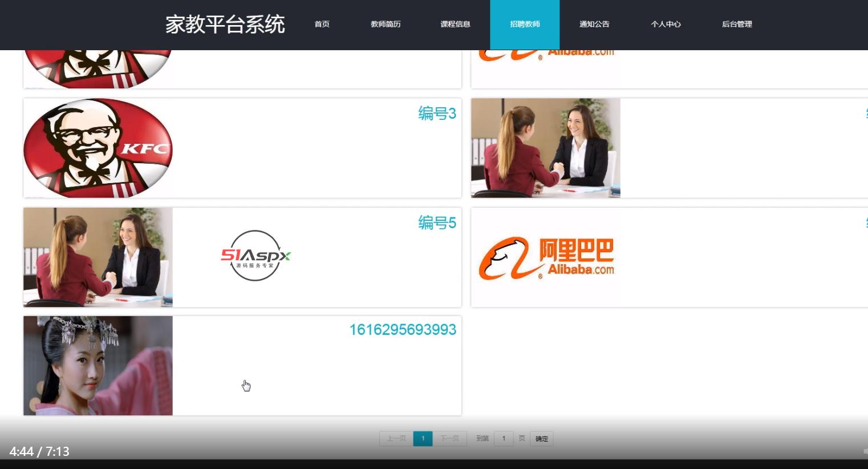Viewport: 868px width, 469px height.
Task: Select page 1 in pagination
Action: click(x=423, y=438)
